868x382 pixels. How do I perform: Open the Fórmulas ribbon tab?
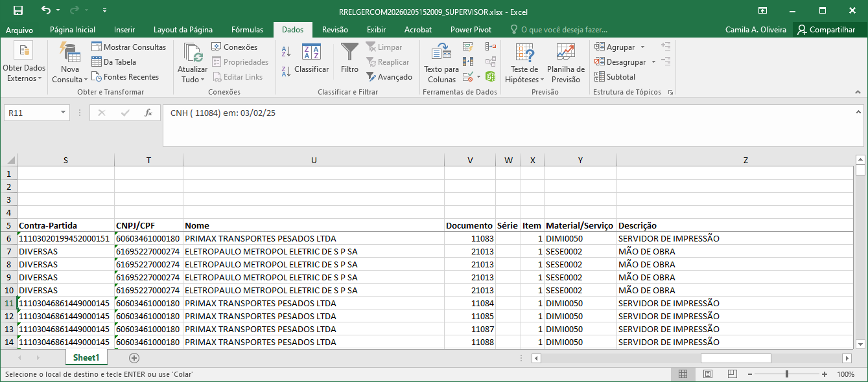tap(247, 30)
